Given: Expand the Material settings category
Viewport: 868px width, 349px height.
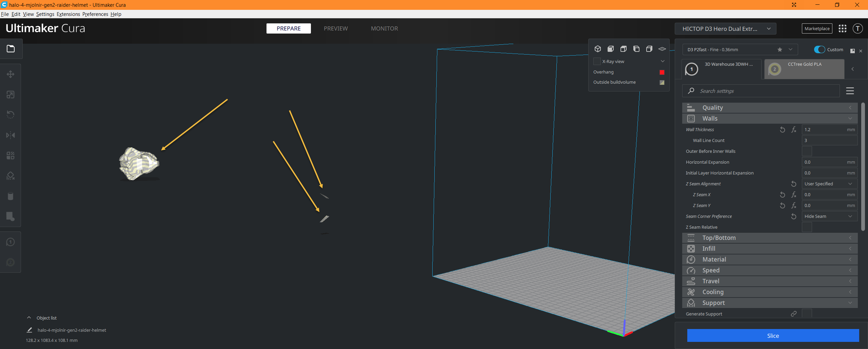Looking at the screenshot, I should pos(770,260).
